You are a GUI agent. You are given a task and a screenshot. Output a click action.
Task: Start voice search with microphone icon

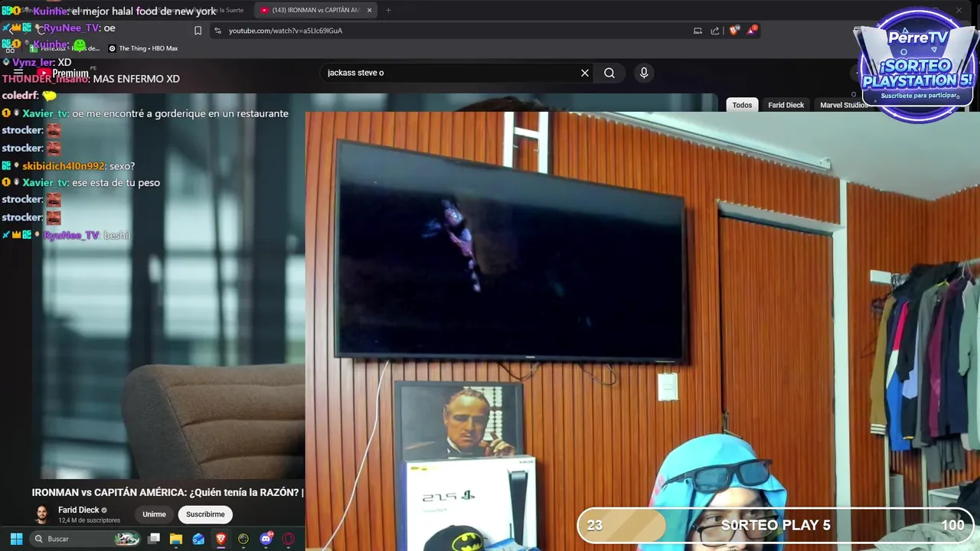point(644,73)
